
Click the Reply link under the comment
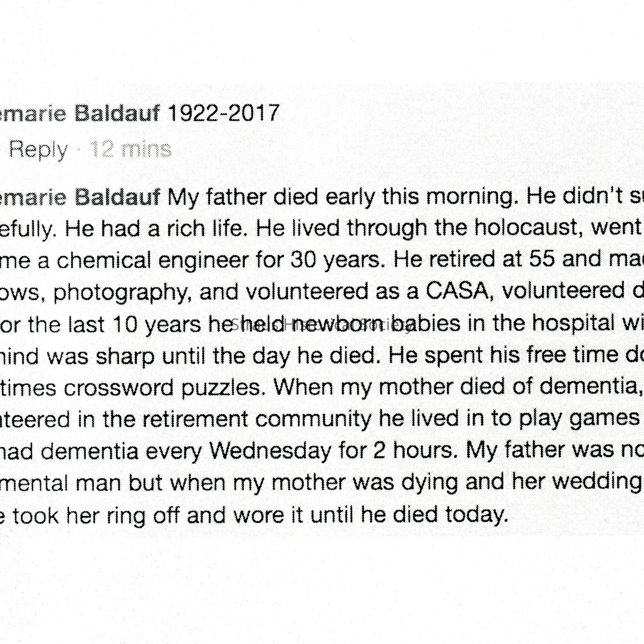38,150
